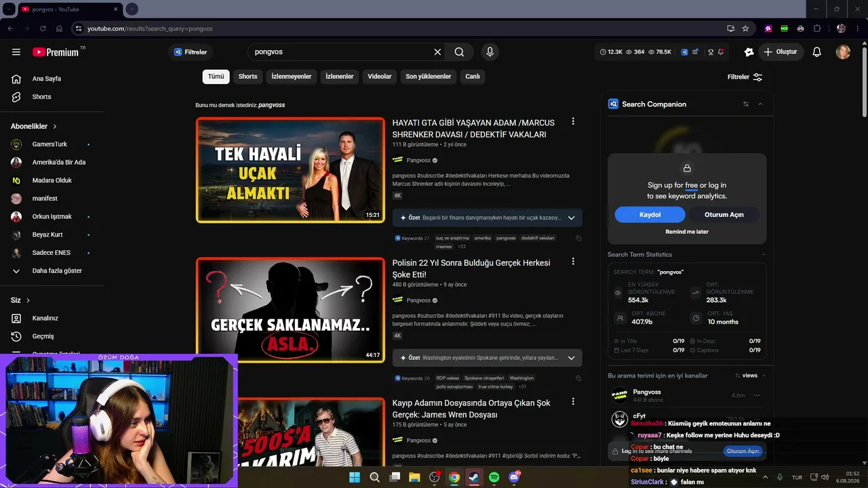Screen dimensions: 868x488
Task: Copy keywords of the Spokane video
Action: coord(578,378)
